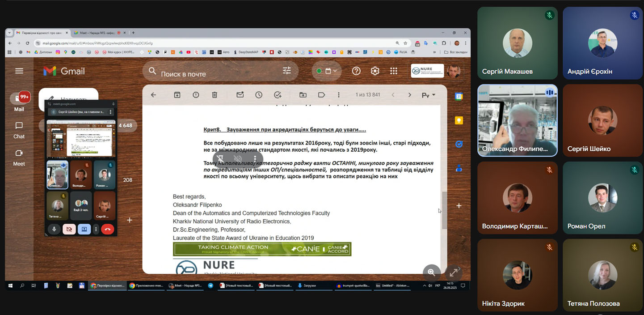644x315 pixels.
Task: Toggle screen presenting in the Meet popup
Action: click(x=84, y=229)
